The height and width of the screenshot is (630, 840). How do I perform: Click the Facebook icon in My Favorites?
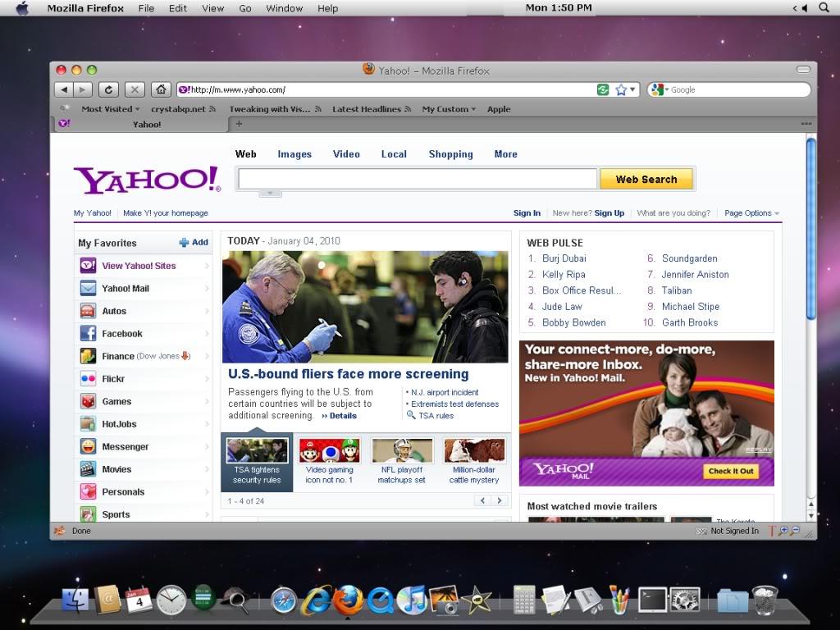(x=88, y=334)
